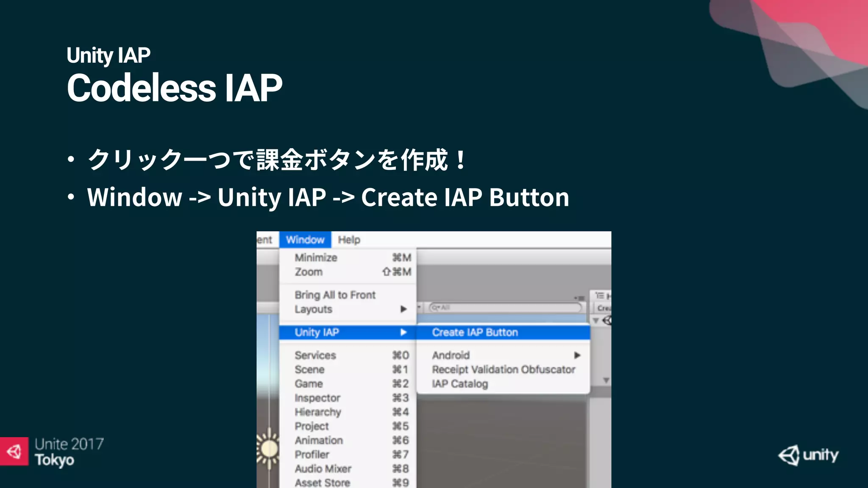Open the Inspector window
This screenshot has height=488, width=868.
pyautogui.click(x=348, y=398)
